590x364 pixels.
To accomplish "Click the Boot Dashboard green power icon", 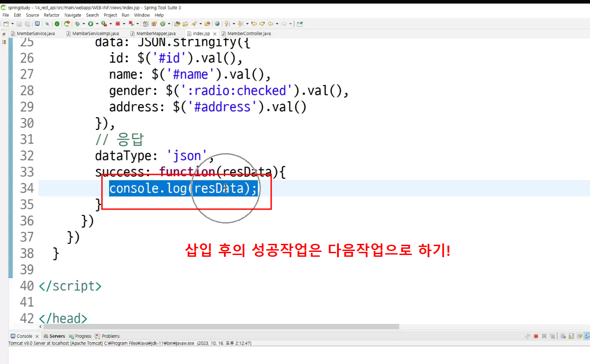I will 57,24.
